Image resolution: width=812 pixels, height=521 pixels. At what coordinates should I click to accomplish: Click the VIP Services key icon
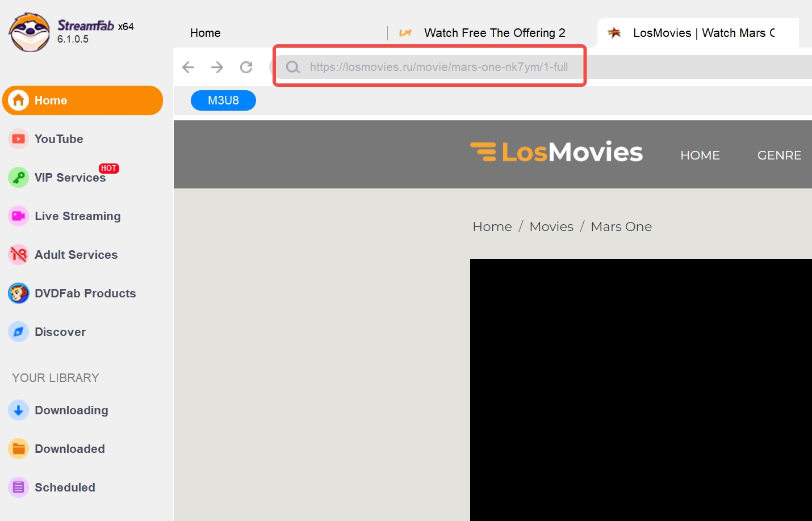click(x=18, y=178)
